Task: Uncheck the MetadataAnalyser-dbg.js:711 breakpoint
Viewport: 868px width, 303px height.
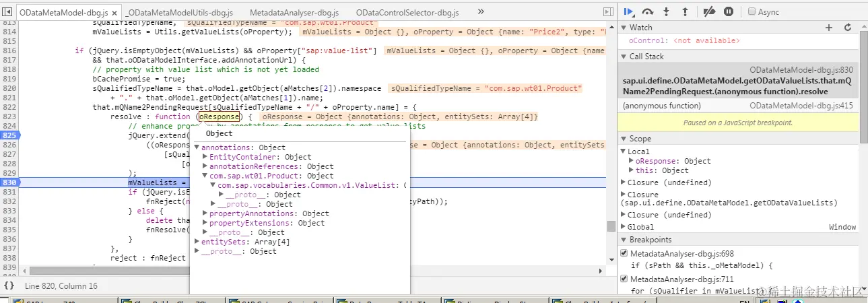Action: (624, 279)
